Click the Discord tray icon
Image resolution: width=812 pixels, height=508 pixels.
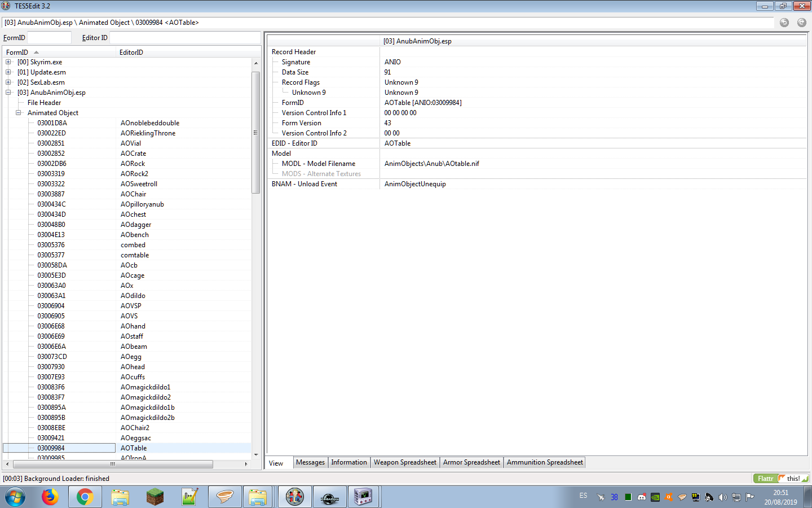(x=642, y=497)
